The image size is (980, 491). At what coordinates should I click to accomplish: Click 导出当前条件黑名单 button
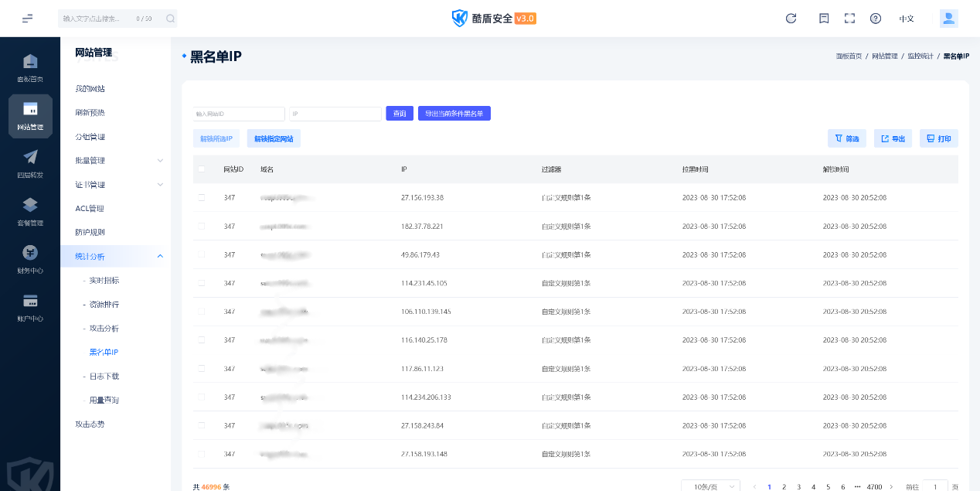454,114
